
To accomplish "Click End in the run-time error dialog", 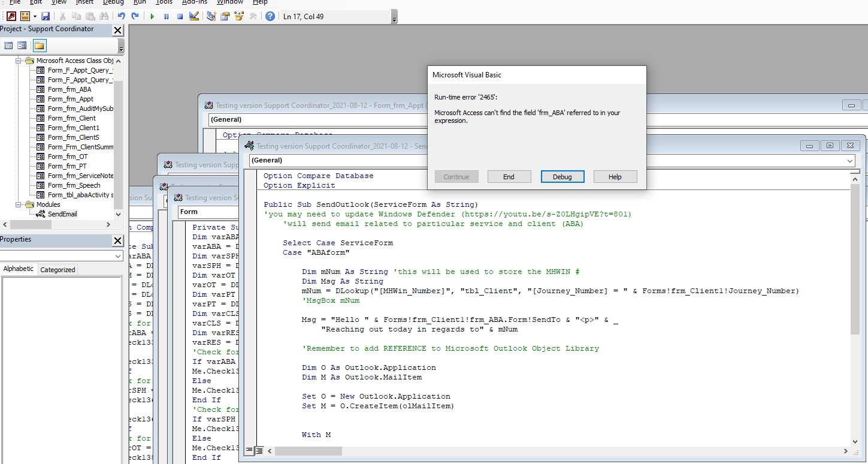I will point(509,177).
